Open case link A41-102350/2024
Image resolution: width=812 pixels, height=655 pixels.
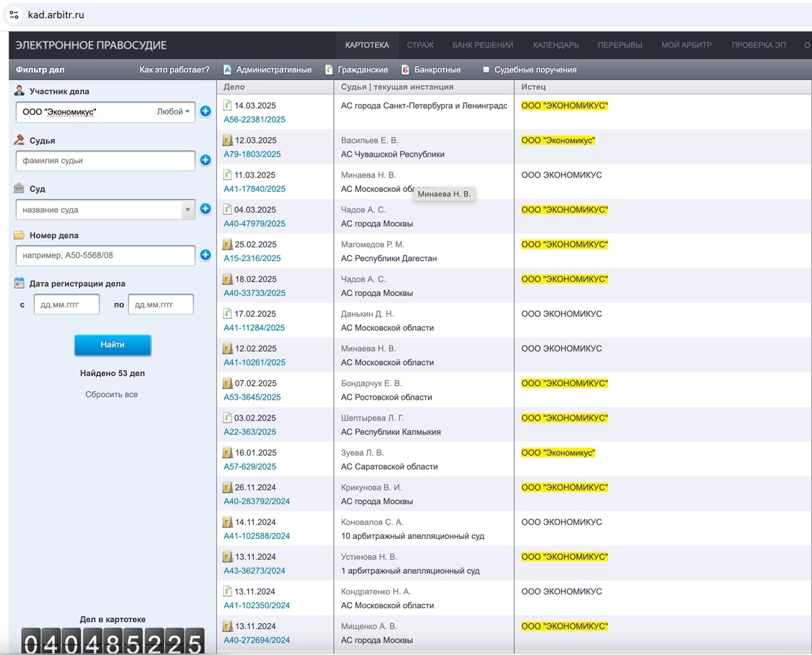pyautogui.click(x=257, y=605)
